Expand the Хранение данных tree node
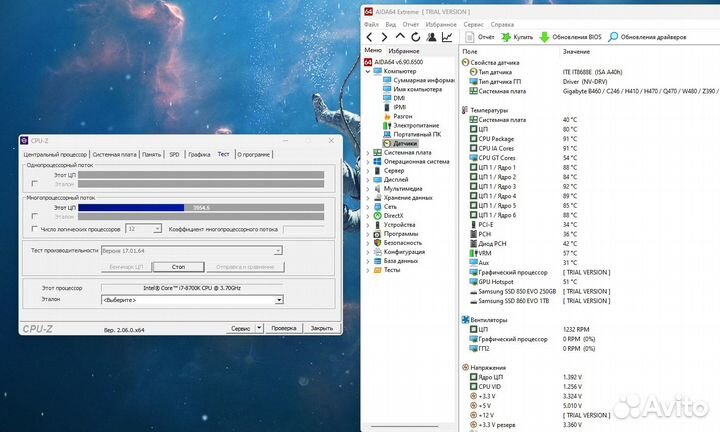Viewport: 720px width, 432px height. tap(368, 197)
